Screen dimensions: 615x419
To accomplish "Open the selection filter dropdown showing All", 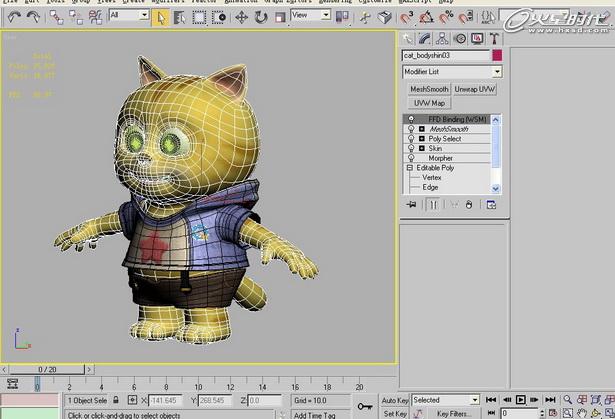I will tap(129, 15).
